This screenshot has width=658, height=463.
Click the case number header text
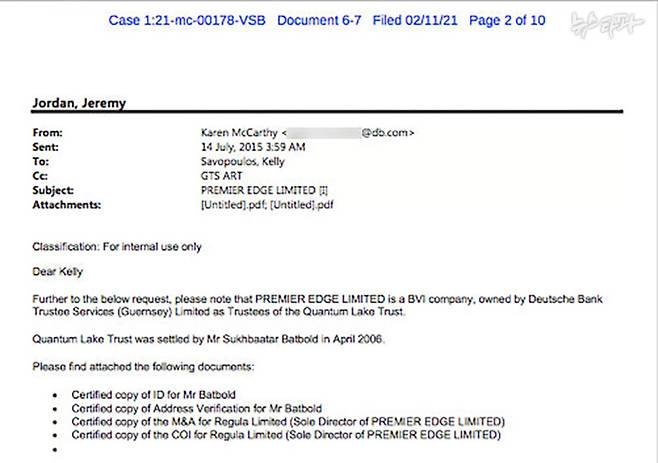tap(189, 20)
